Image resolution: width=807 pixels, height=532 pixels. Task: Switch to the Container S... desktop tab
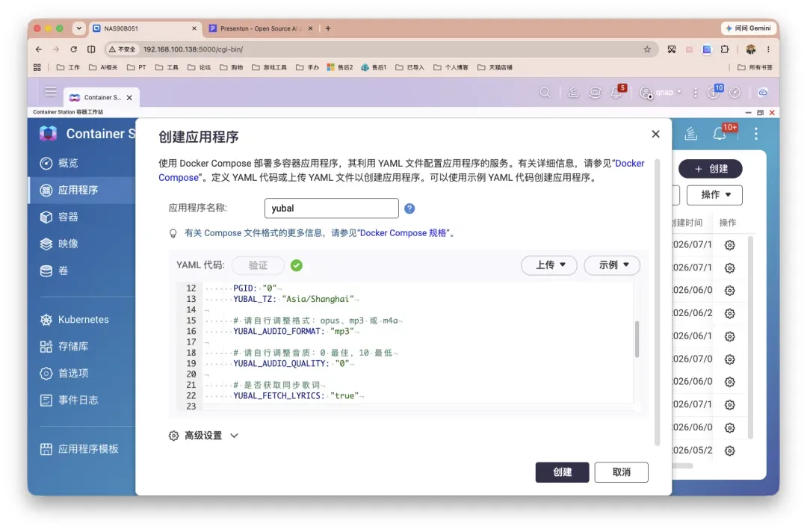coord(102,97)
